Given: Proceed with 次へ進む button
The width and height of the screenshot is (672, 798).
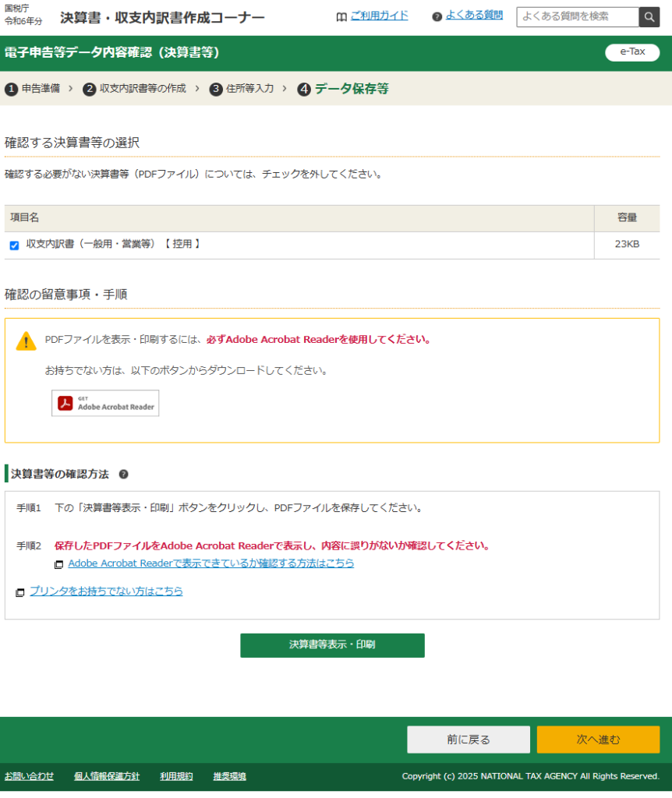Looking at the screenshot, I should click(x=598, y=740).
